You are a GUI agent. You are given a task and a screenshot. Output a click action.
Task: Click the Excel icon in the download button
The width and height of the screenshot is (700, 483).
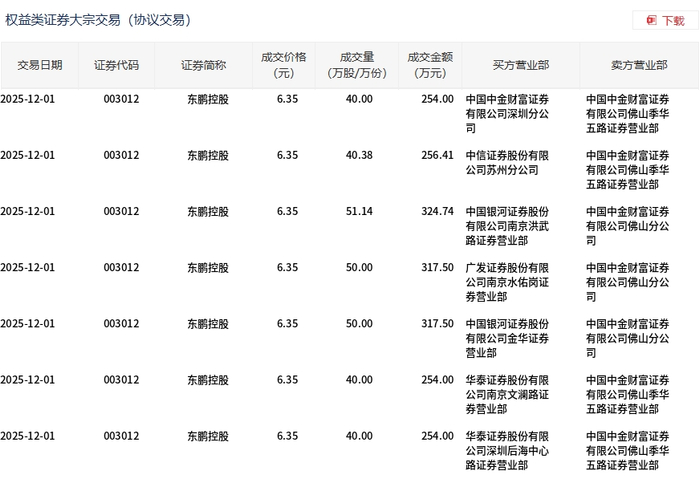click(651, 21)
